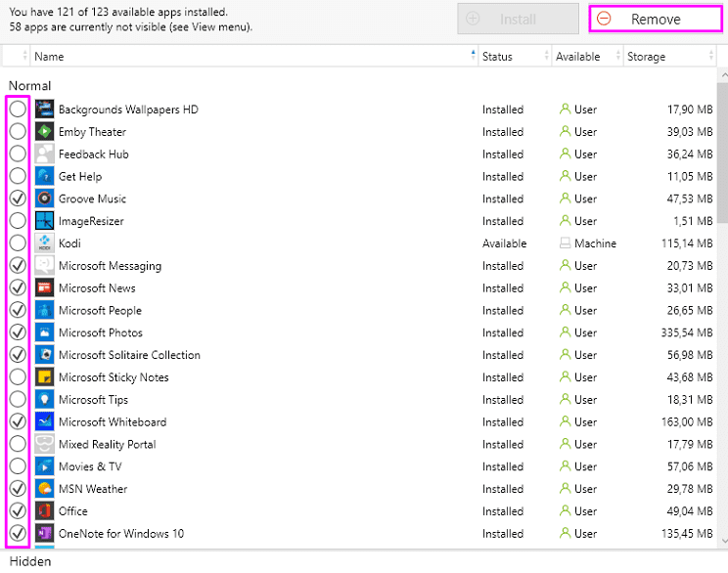Check the Movies & TV checkbox
Viewport: 728px width, 573px height.
(18, 466)
